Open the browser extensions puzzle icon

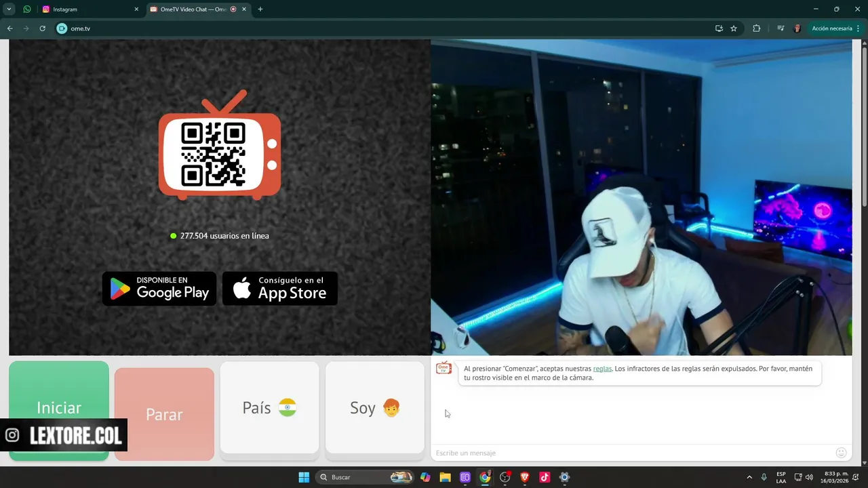pyautogui.click(x=757, y=28)
